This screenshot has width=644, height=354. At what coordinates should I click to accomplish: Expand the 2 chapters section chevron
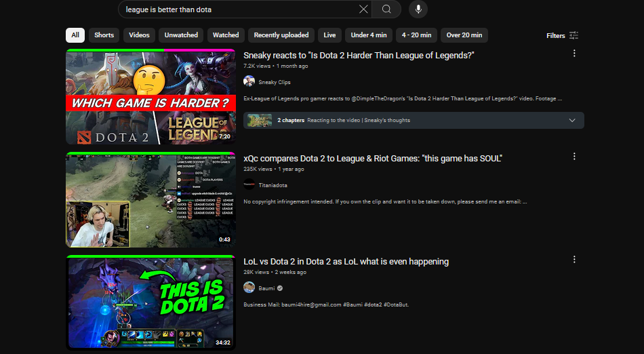[572, 121]
